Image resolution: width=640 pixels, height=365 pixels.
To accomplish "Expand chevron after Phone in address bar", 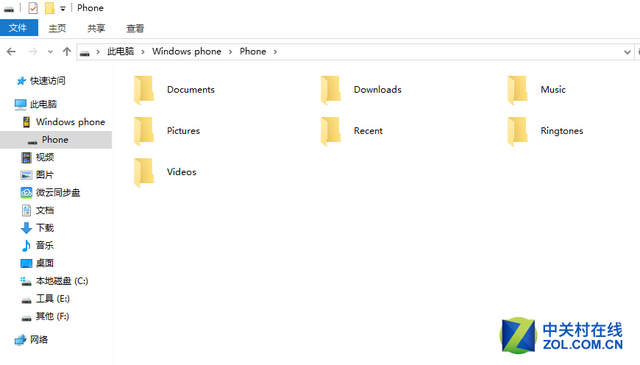I will [x=275, y=52].
